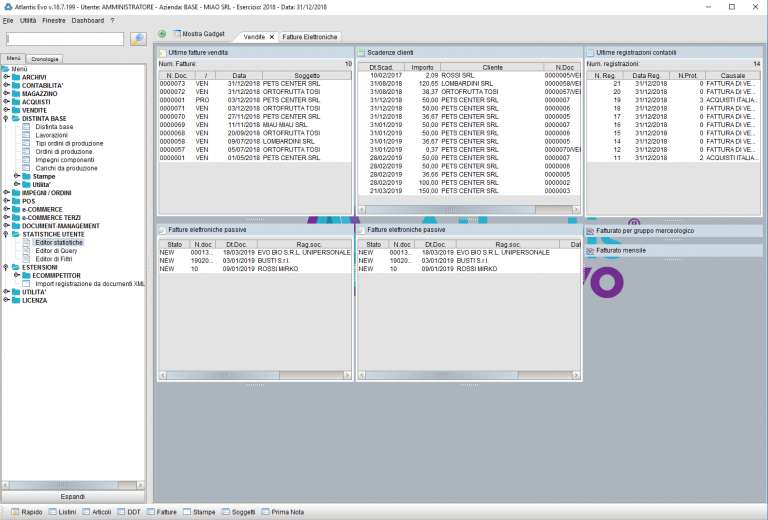Click the Editor di Filtri document icon

coord(26,259)
